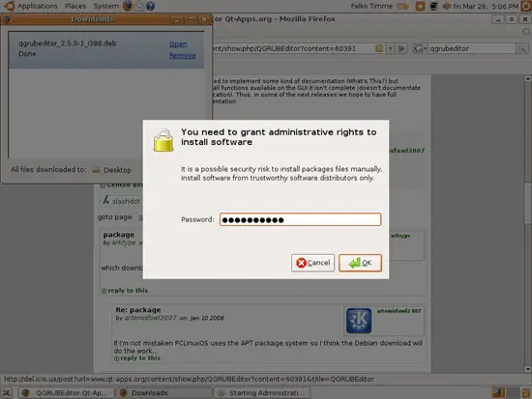Click artemisfowl2007 author name in Re: package
532x399 pixels.
click(150, 318)
